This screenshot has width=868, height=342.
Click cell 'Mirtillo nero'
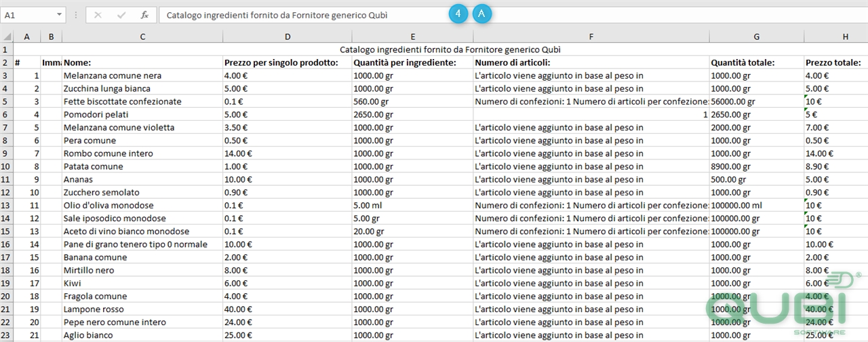click(142, 270)
